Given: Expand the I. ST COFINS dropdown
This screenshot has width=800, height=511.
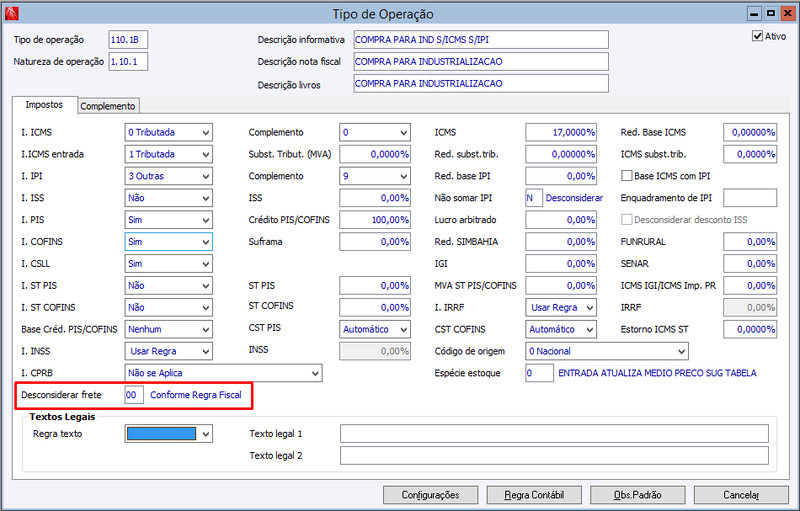Looking at the screenshot, I should [x=168, y=308].
